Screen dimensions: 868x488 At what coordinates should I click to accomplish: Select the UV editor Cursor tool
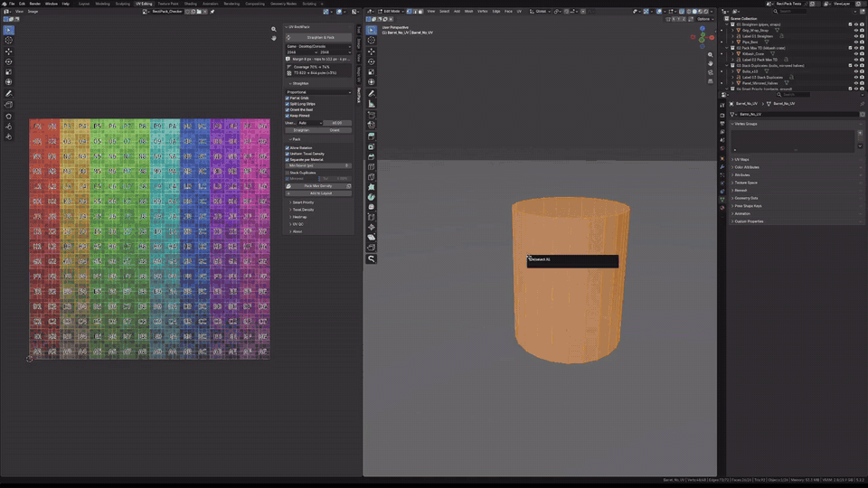8,41
